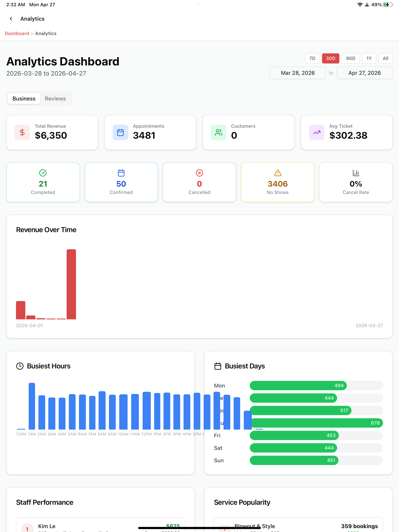Select the 7D time range
This screenshot has height=532, width=399.
(x=312, y=58)
